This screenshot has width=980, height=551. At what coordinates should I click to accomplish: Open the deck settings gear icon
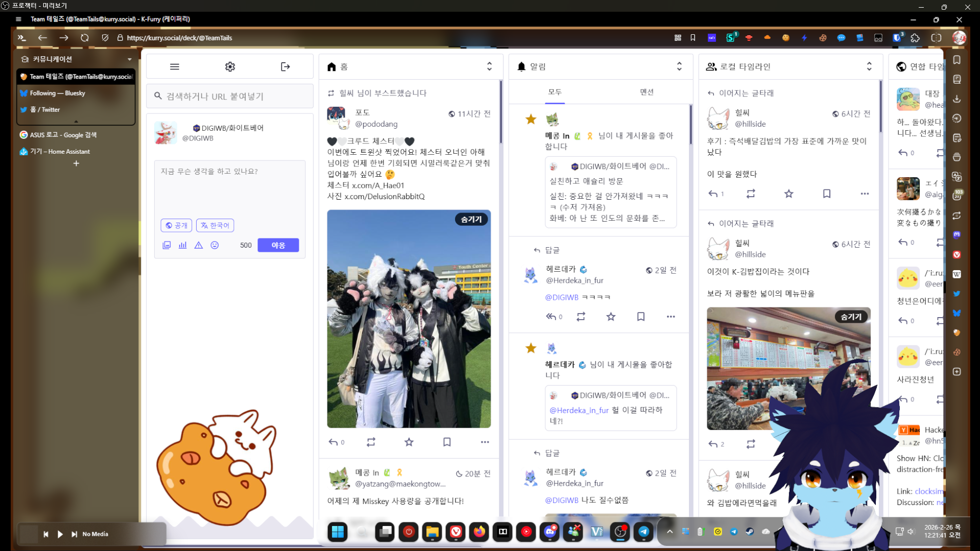coord(230,67)
